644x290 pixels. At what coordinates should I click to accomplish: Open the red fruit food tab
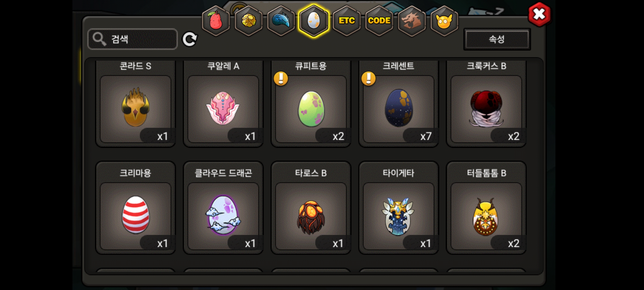[x=216, y=21]
